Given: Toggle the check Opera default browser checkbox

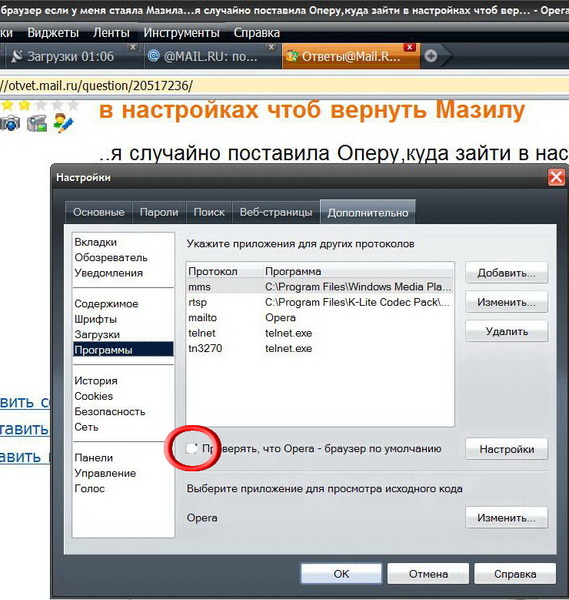Looking at the screenshot, I should (x=191, y=448).
